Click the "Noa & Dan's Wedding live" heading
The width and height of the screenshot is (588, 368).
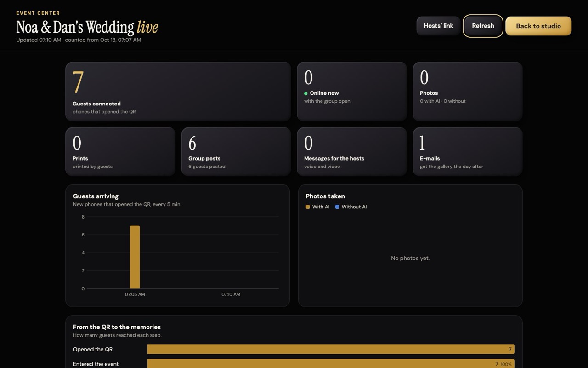(x=87, y=27)
